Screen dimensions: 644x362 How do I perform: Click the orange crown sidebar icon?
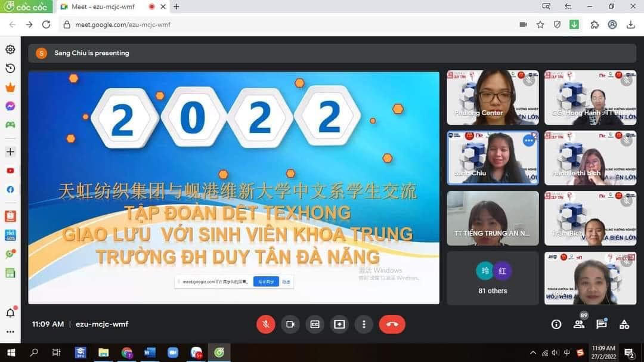[x=10, y=87]
